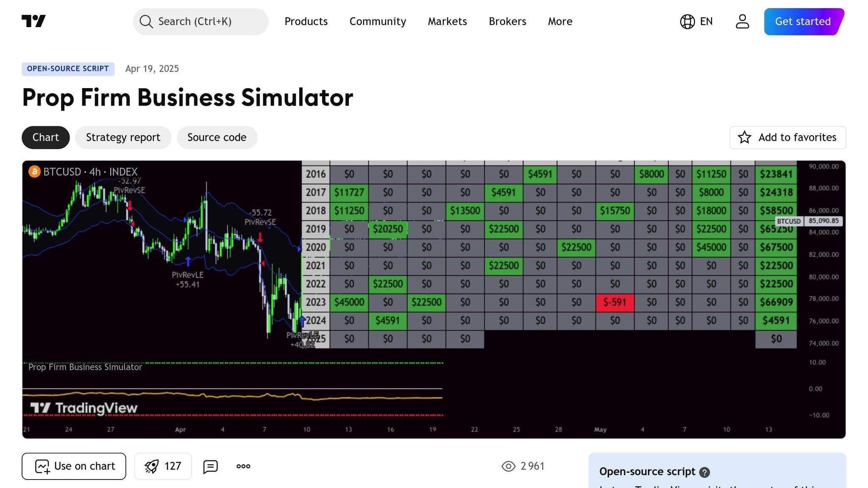Click the eye icon next to view count
The width and height of the screenshot is (868, 488).
click(508, 466)
